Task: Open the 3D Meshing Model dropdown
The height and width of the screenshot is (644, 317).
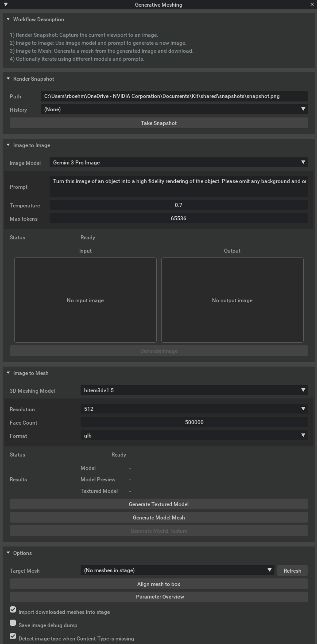Action: pos(194,390)
